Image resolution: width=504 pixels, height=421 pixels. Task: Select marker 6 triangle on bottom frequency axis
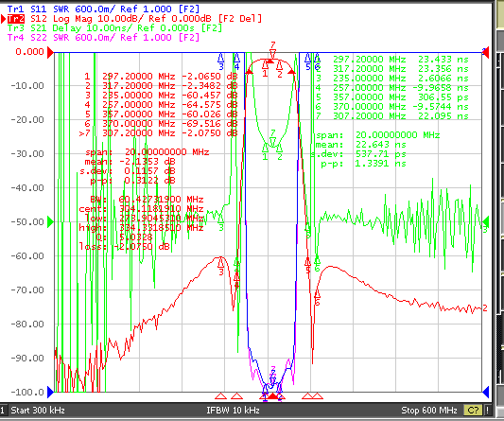coord(318,395)
